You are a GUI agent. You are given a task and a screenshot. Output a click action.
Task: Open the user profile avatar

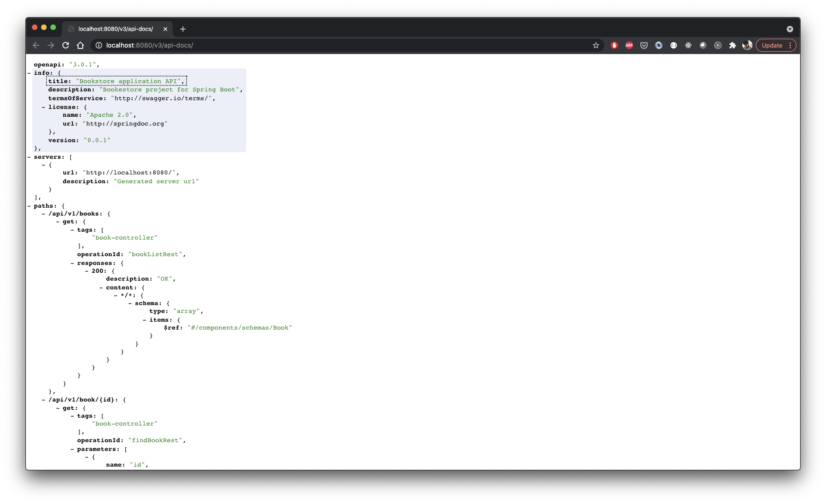pyautogui.click(x=747, y=45)
